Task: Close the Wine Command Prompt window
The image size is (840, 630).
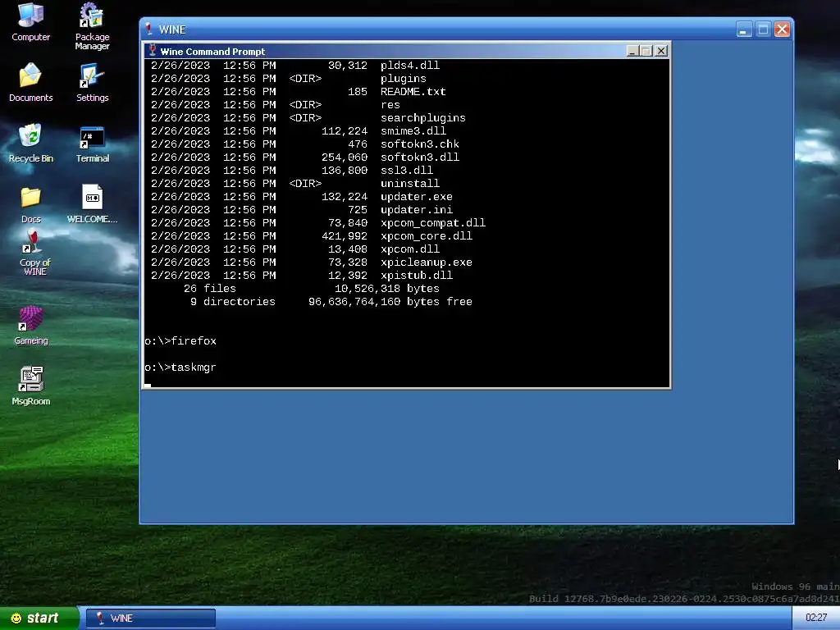Action: point(661,51)
